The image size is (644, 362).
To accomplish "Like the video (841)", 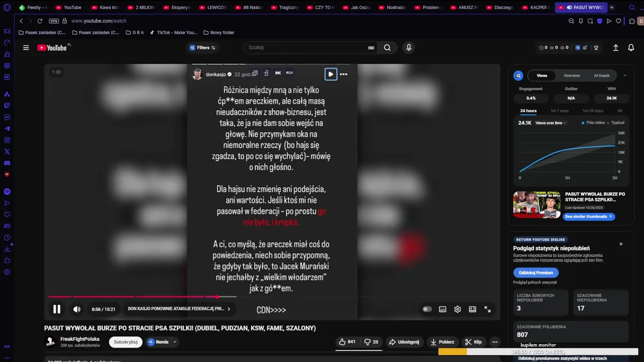I will click(347, 342).
